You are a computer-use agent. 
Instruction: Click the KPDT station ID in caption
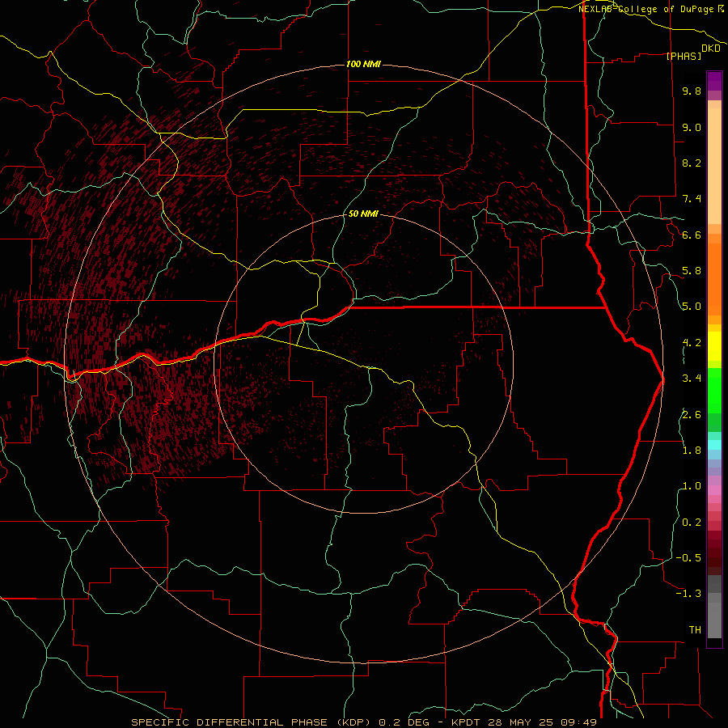point(467,722)
